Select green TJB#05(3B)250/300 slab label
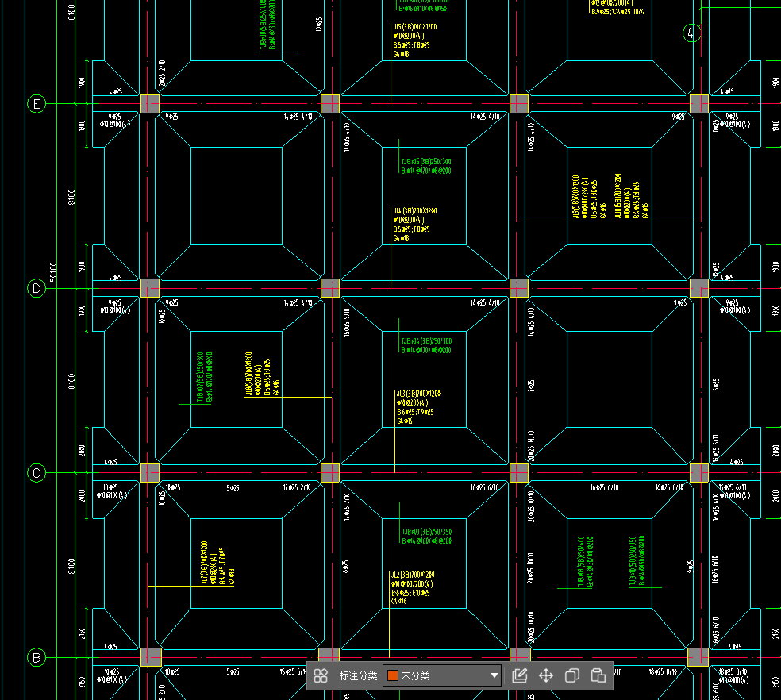This screenshot has height=700, width=781. point(426,161)
